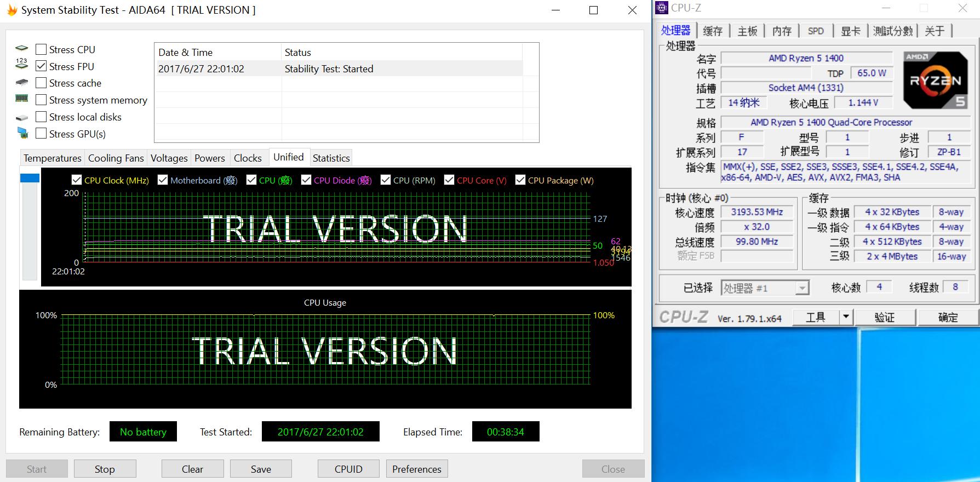This screenshot has width=980, height=482.
Task: Switch to the Statistics tab
Action: [x=331, y=158]
